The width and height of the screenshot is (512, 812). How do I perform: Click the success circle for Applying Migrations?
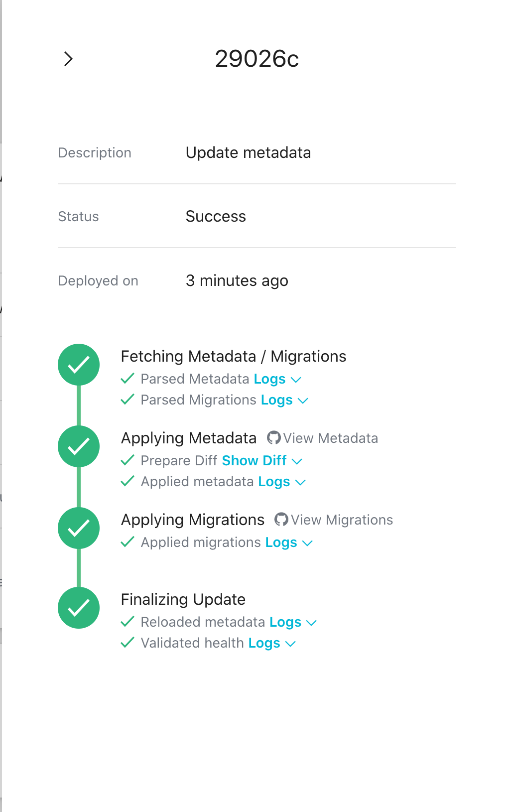pyautogui.click(x=78, y=528)
